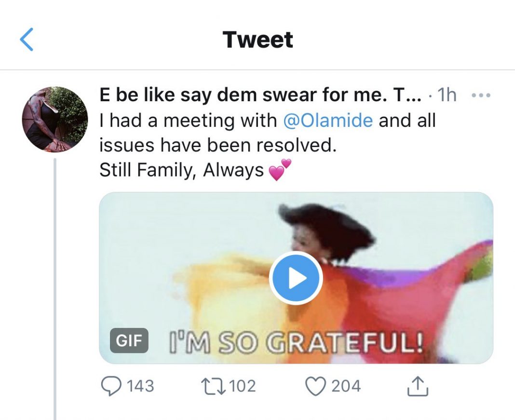Screen dimensions: 515x420
Task: Open the tweet author's profile picture
Action: pos(55,119)
